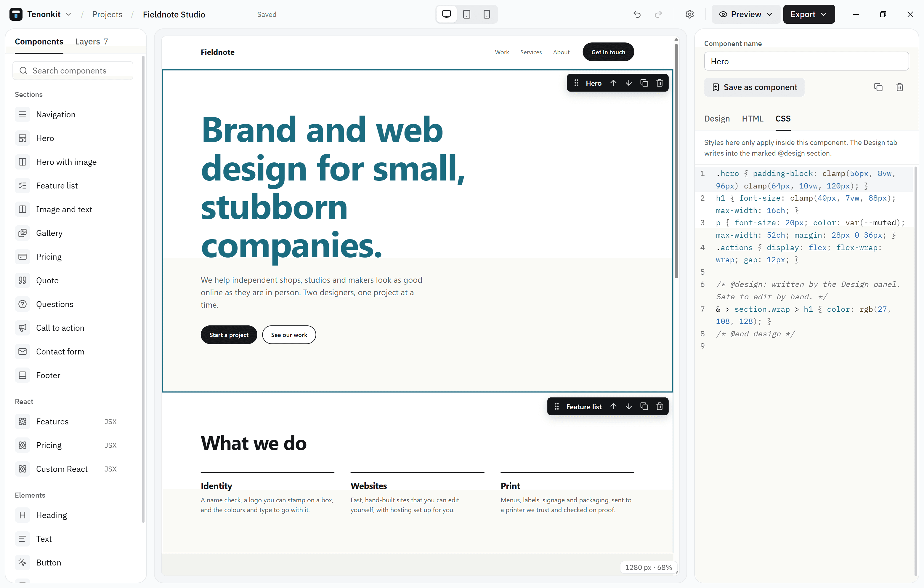Delete component in properties panel
The width and height of the screenshot is (924, 588).
pyautogui.click(x=899, y=87)
